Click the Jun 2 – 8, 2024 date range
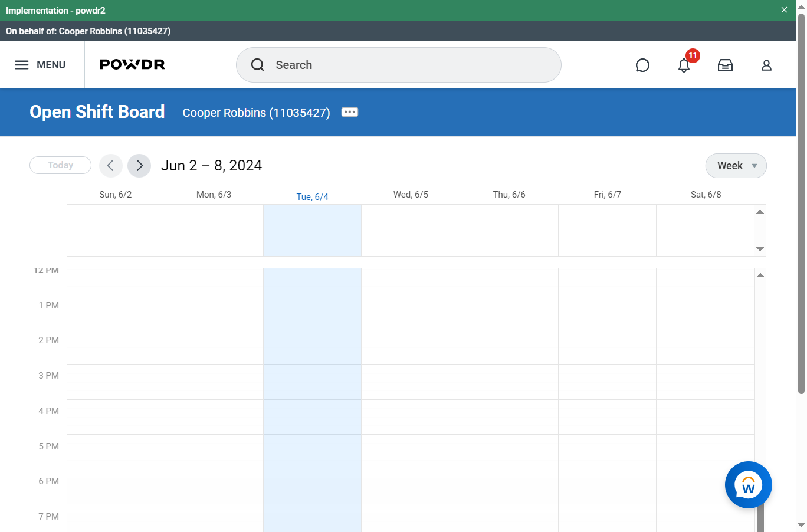This screenshot has width=807, height=532. click(x=211, y=166)
